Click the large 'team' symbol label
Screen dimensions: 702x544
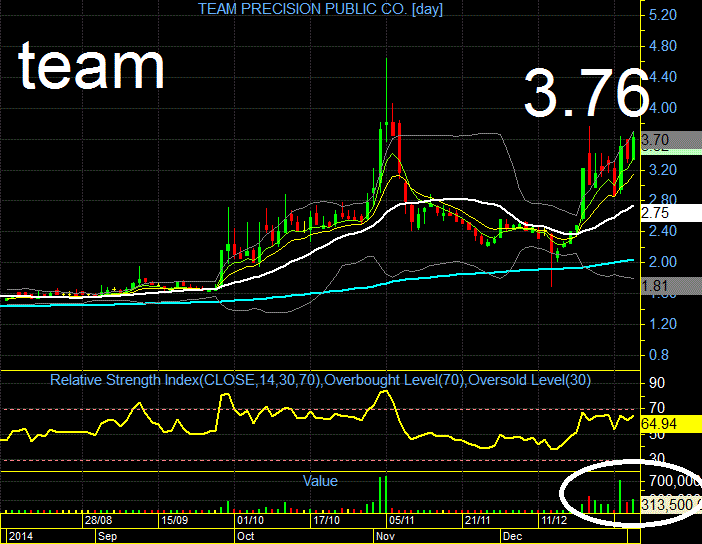[x=91, y=65]
